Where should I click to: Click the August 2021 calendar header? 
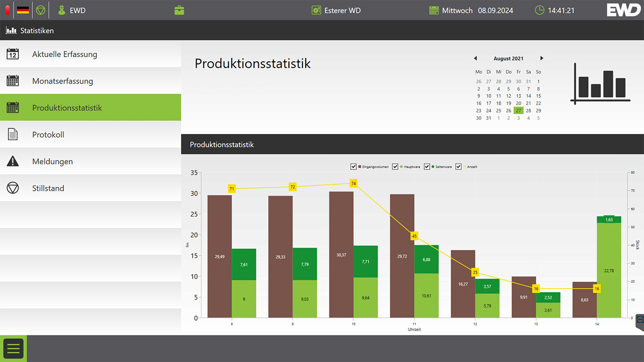pos(508,58)
